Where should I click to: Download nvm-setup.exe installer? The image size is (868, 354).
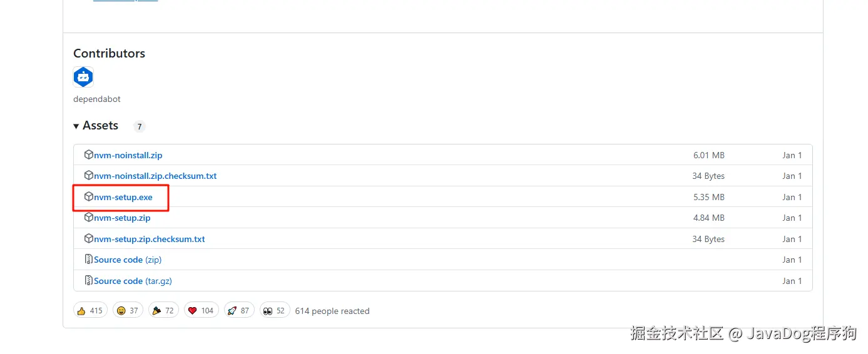pos(123,197)
